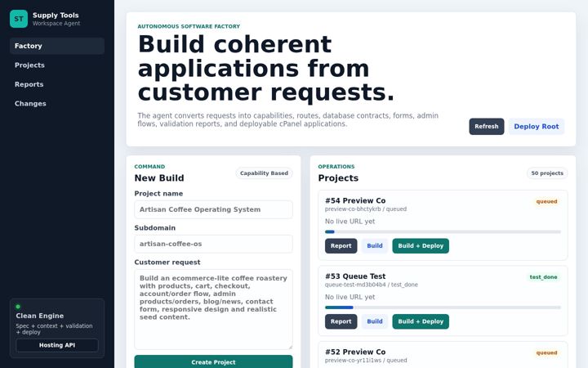Select the #53 Queue Test project title
Viewport: 588px width, 368px height.
(x=355, y=276)
